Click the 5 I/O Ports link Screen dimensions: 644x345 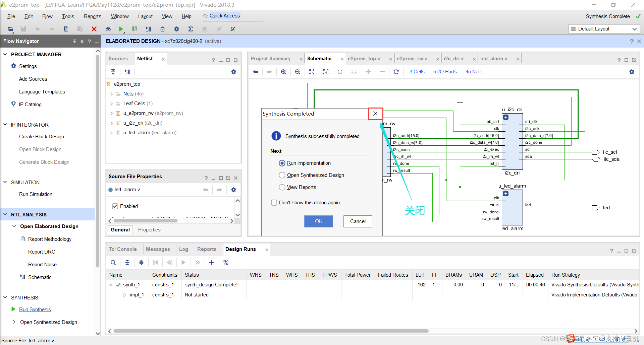tap(445, 72)
